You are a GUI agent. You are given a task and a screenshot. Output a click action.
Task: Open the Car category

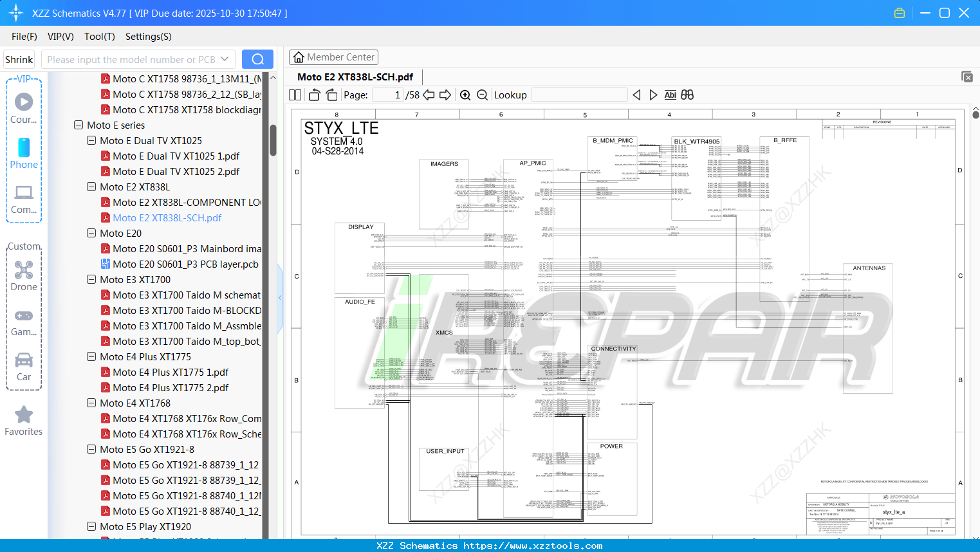coord(24,367)
